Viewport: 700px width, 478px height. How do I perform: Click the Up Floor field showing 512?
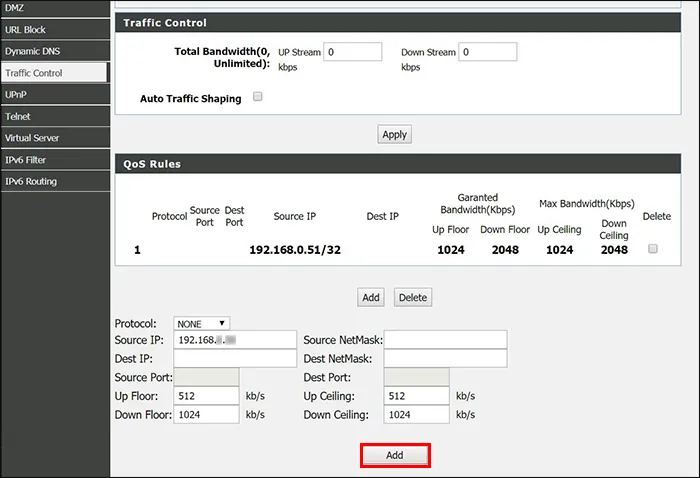click(x=206, y=396)
